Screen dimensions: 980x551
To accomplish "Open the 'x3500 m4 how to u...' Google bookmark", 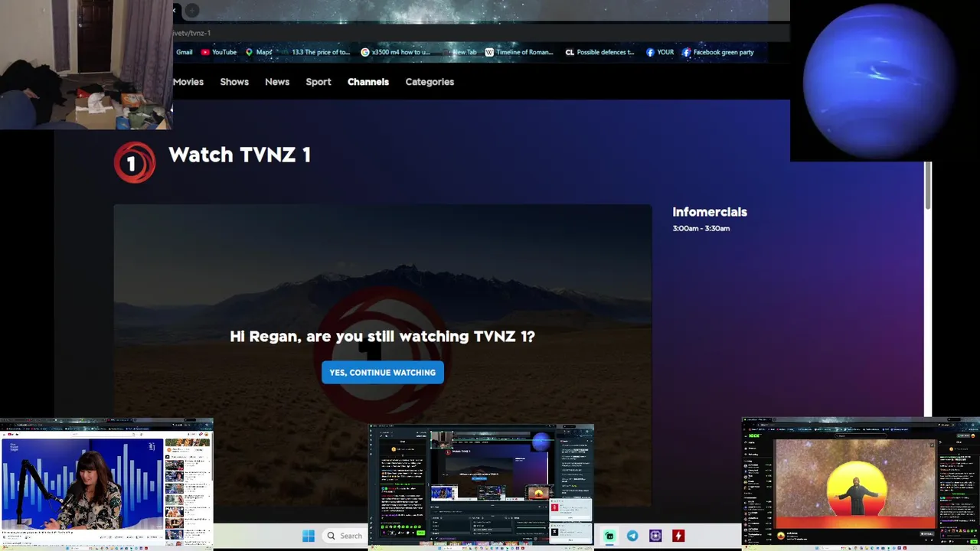I will (396, 52).
